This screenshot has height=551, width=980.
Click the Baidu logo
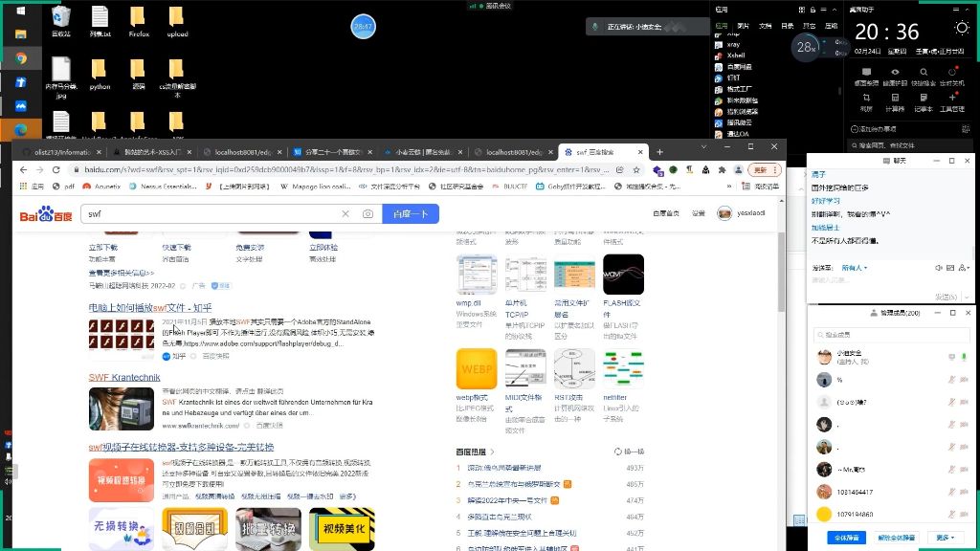pyautogui.click(x=46, y=214)
